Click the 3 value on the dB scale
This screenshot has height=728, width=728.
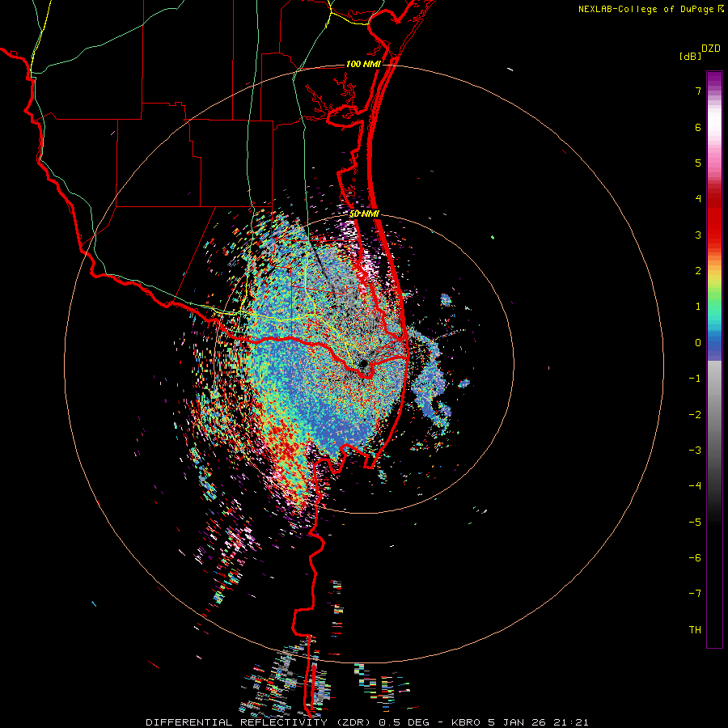[698, 235]
